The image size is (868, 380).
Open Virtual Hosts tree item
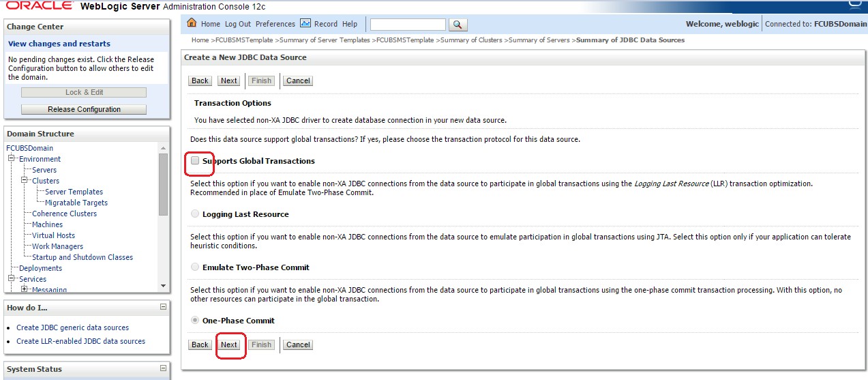click(x=53, y=235)
